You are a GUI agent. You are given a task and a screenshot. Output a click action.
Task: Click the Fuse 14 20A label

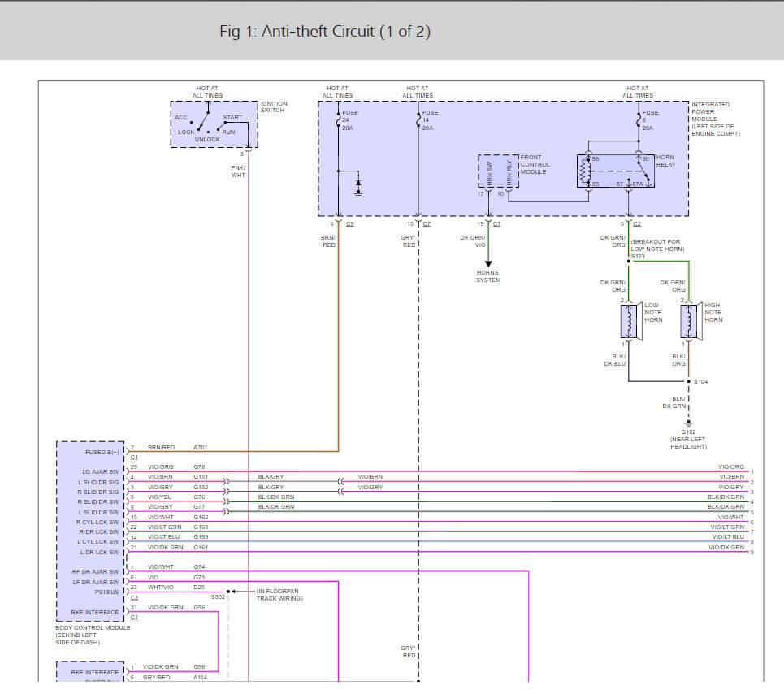(x=430, y=120)
